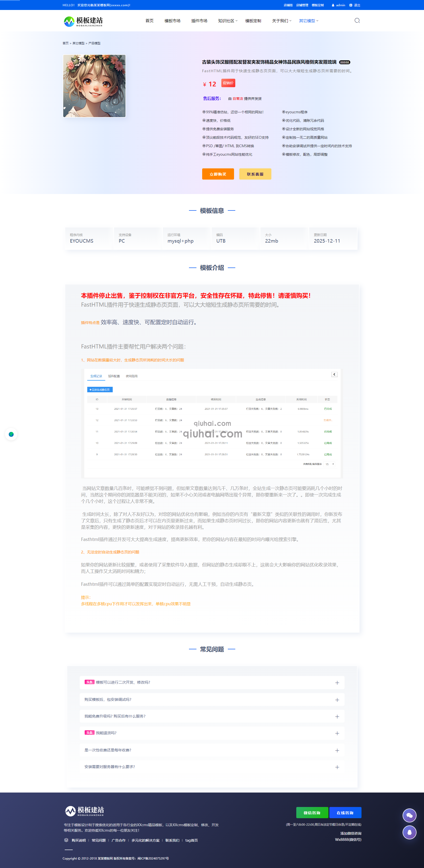
Task: Click the green 微信咨询 button in the footer
Action: 312,812
